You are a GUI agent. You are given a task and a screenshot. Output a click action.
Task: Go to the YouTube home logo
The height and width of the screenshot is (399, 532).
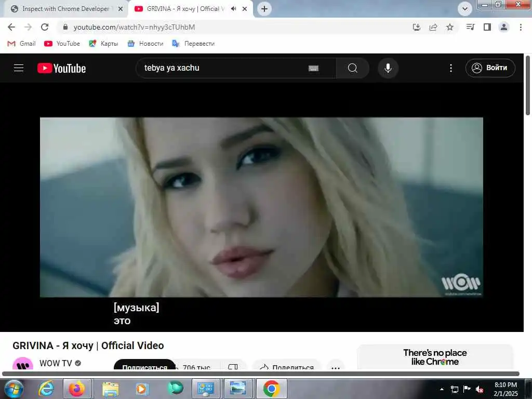pyautogui.click(x=61, y=68)
